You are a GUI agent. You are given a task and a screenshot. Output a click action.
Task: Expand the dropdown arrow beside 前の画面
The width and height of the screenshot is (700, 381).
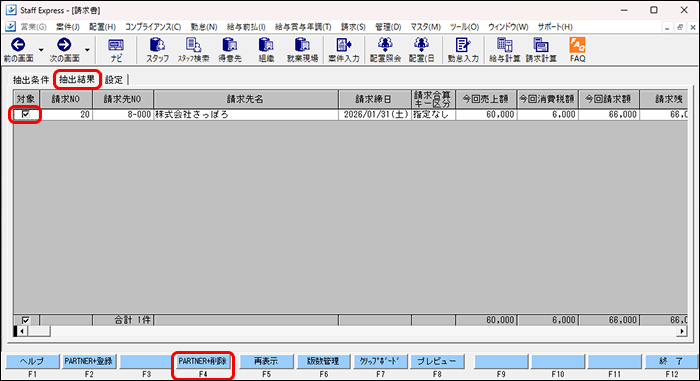tap(41, 50)
